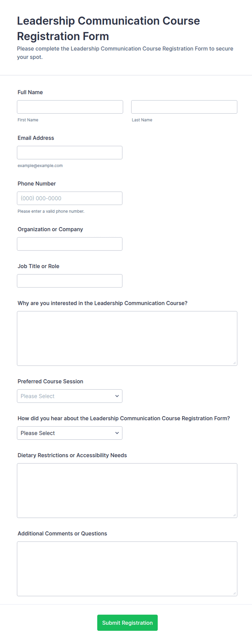Viewport: 252px width, 644px height.
Task: Click the Dietary Restrictions text area
Action: pyautogui.click(x=127, y=491)
